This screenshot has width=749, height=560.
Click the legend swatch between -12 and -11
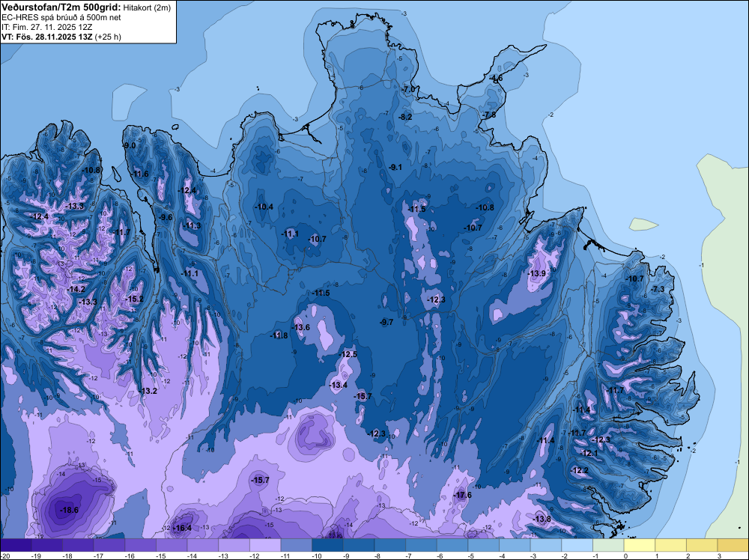coord(265,545)
